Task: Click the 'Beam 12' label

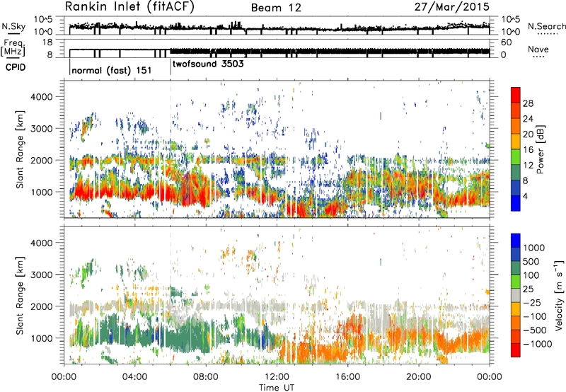Action: (276, 8)
